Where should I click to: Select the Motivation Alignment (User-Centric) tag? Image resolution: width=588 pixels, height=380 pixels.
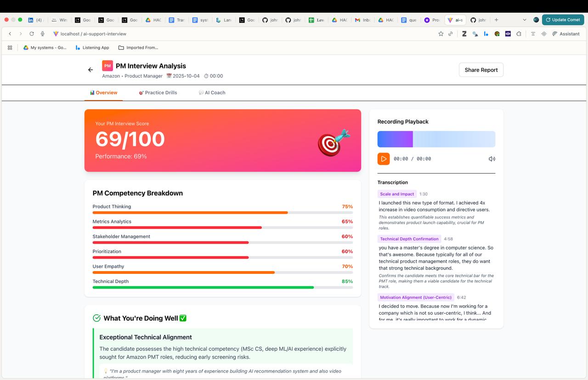point(416,297)
